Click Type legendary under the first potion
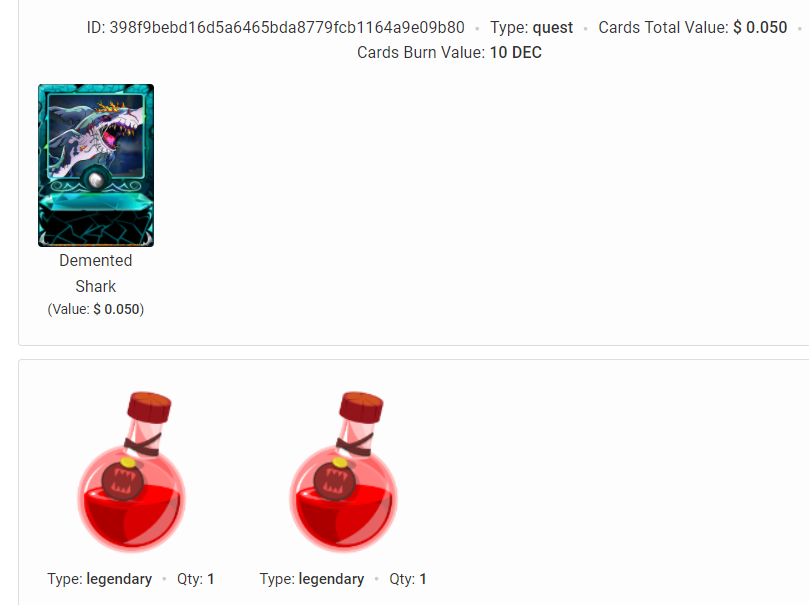809x605 pixels. click(100, 579)
